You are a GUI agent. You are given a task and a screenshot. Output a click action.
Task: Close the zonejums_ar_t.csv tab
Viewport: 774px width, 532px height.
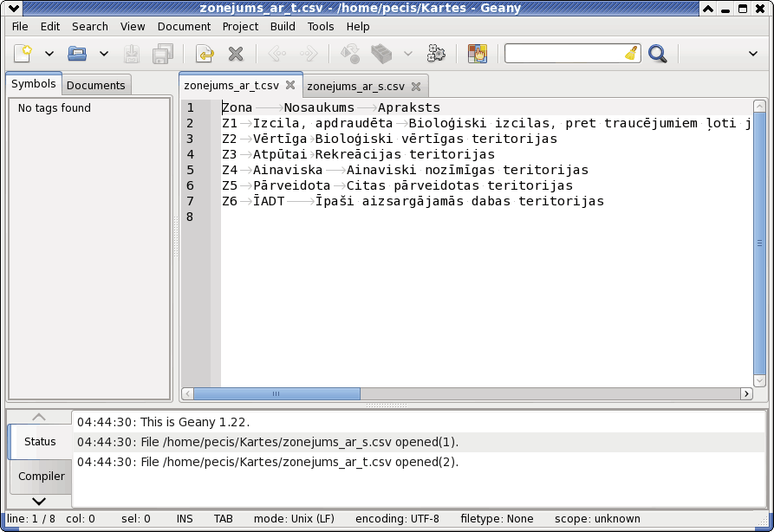[x=290, y=85]
